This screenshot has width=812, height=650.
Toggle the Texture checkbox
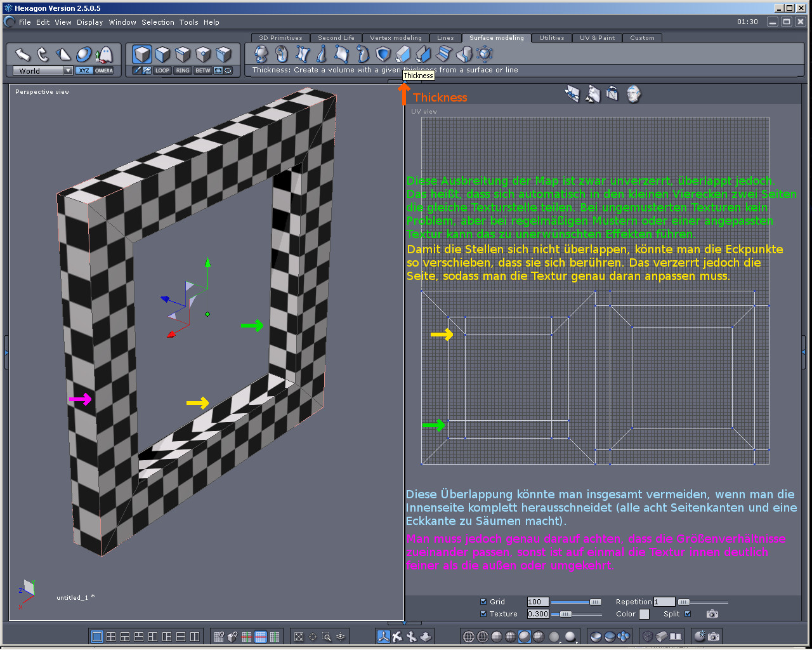(x=483, y=614)
